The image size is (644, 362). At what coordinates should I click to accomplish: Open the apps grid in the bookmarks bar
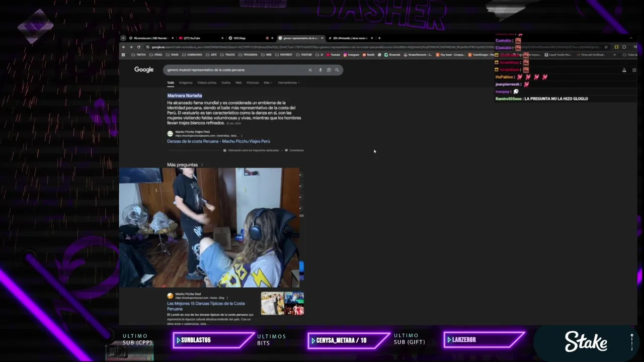[123, 55]
